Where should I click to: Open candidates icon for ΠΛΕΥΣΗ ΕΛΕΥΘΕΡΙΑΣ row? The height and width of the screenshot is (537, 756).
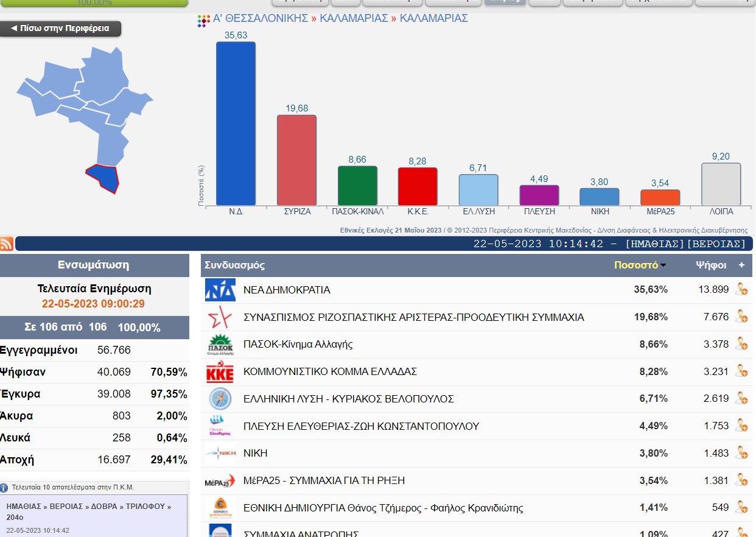click(741, 426)
